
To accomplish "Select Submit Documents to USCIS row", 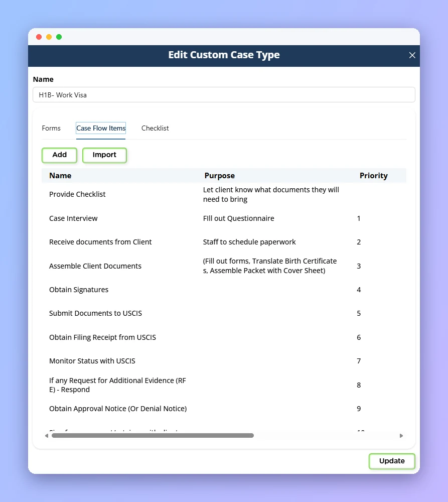I will pos(224,313).
